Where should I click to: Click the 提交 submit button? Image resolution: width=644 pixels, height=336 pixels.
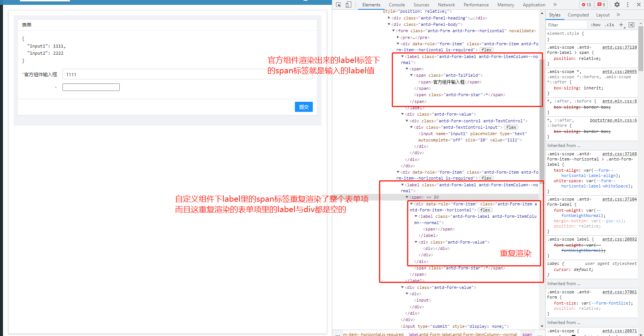tap(304, 107)
